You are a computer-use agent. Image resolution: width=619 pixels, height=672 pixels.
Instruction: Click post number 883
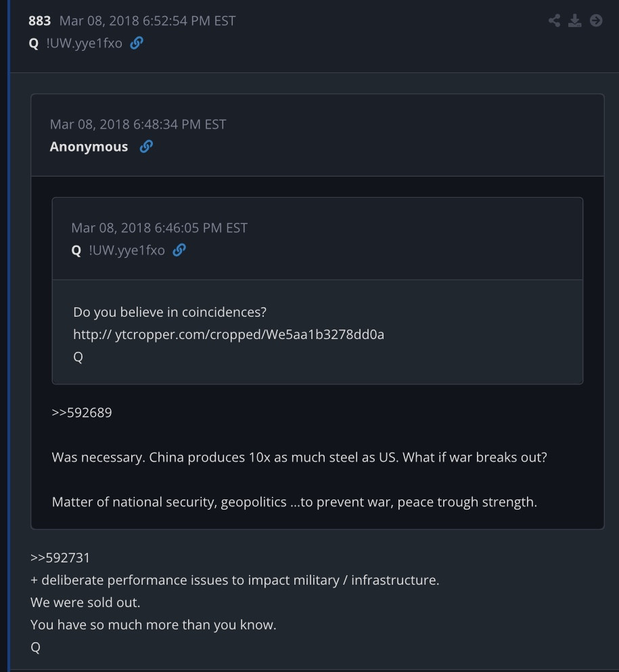[39, 21]
